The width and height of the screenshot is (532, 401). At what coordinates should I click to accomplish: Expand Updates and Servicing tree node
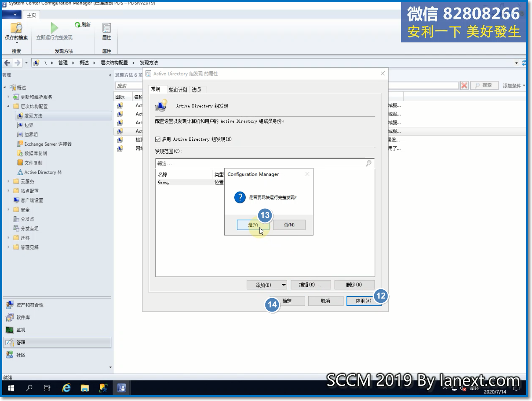pos(8,97)
